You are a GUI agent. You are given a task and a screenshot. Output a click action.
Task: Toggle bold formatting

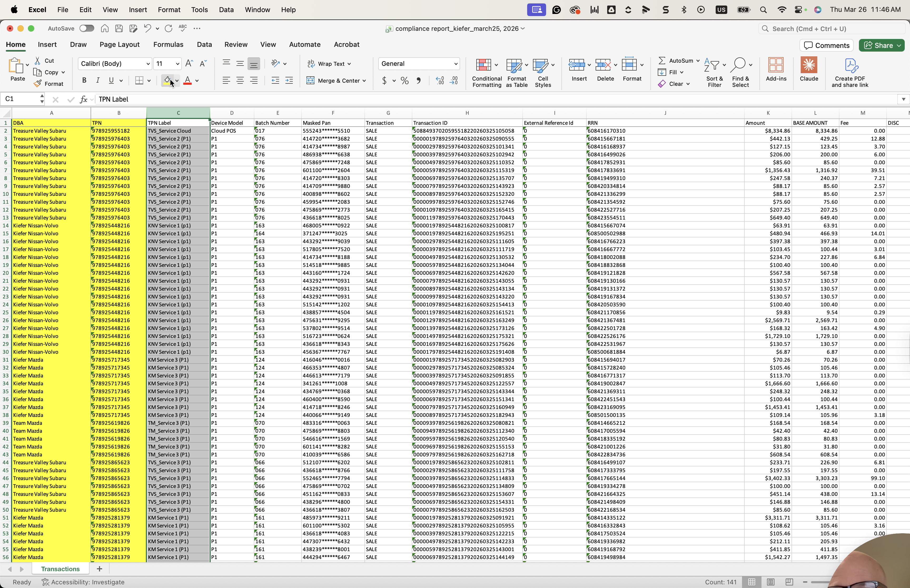tap(84, 81)
